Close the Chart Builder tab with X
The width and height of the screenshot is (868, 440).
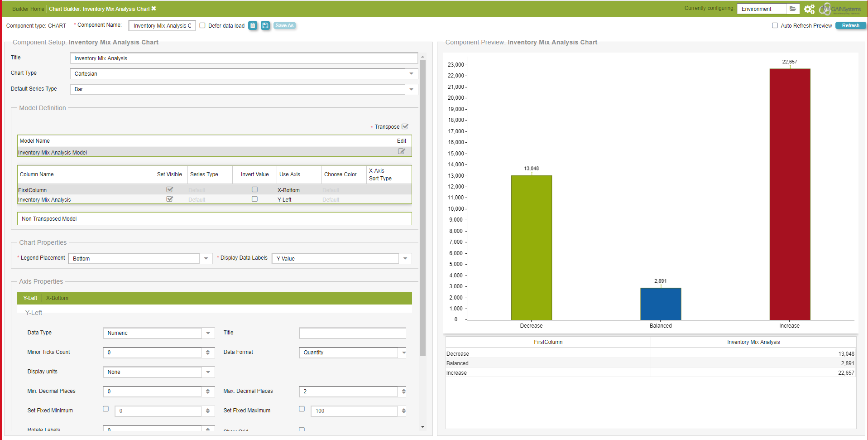coord(154,9)
